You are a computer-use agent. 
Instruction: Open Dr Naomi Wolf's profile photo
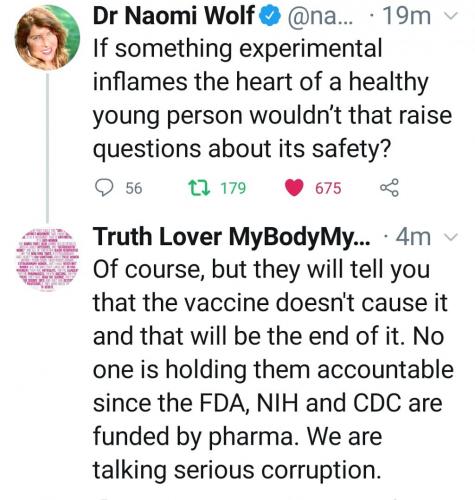click(x=47, y=38)
